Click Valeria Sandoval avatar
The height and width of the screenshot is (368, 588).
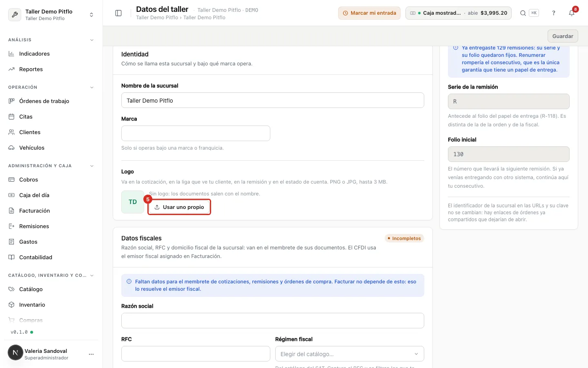tap(16, 352)
